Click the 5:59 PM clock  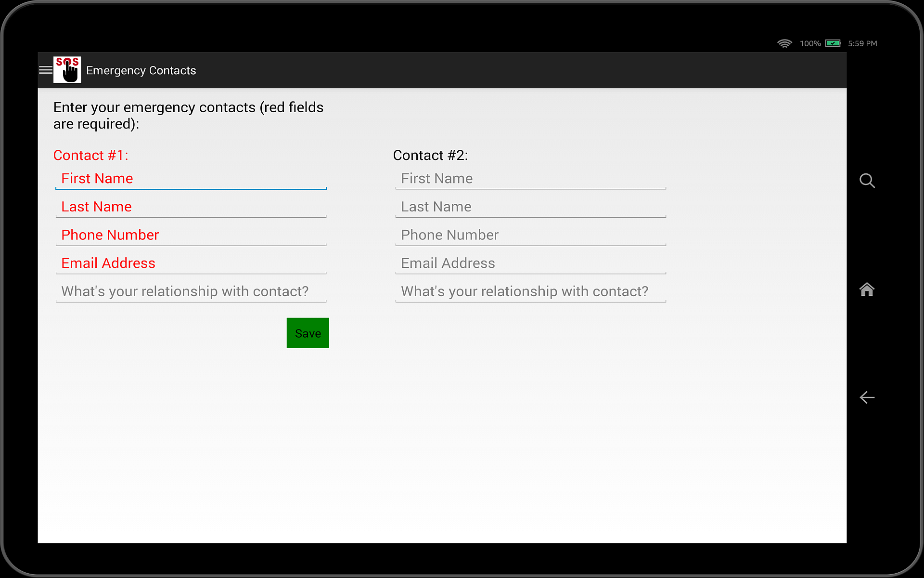tap(862, 43)
